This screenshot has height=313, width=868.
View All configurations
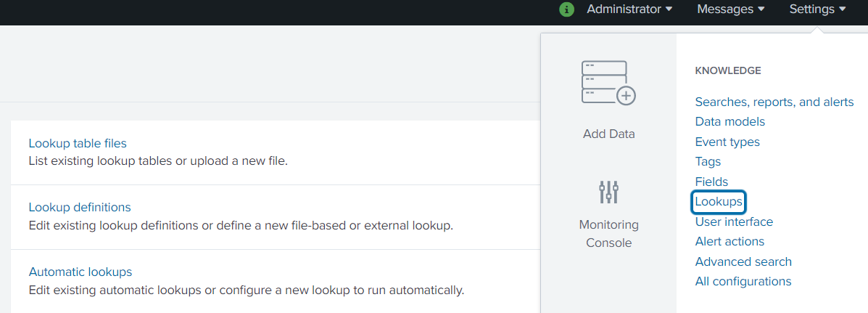pyautogui.click(x=743, y=281)
